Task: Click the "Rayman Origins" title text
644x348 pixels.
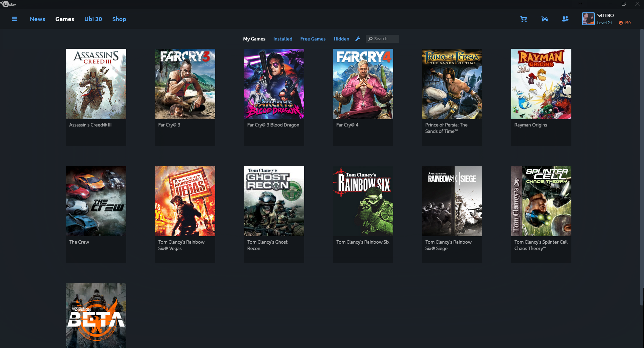Action: pos(531,125)
